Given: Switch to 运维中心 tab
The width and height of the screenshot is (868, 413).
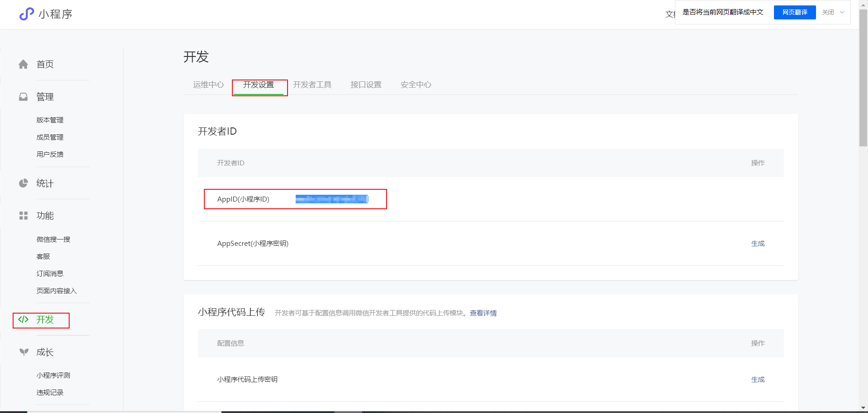Looking at the screenshot, I should tap(208, 84).
